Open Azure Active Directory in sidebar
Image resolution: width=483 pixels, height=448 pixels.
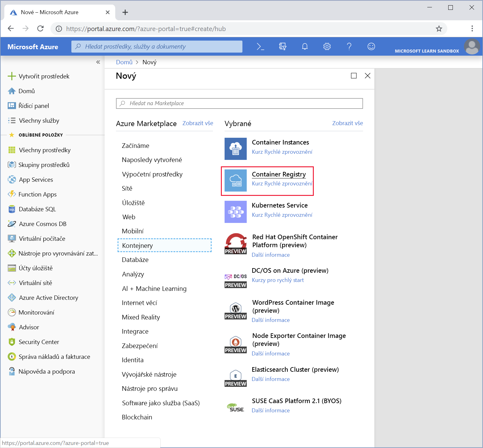tap(43, 298)
